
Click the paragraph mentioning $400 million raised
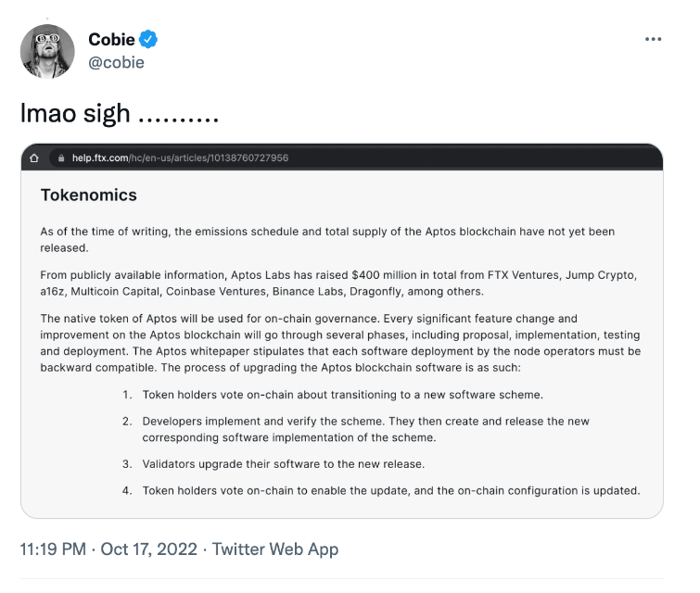(338, 283)
